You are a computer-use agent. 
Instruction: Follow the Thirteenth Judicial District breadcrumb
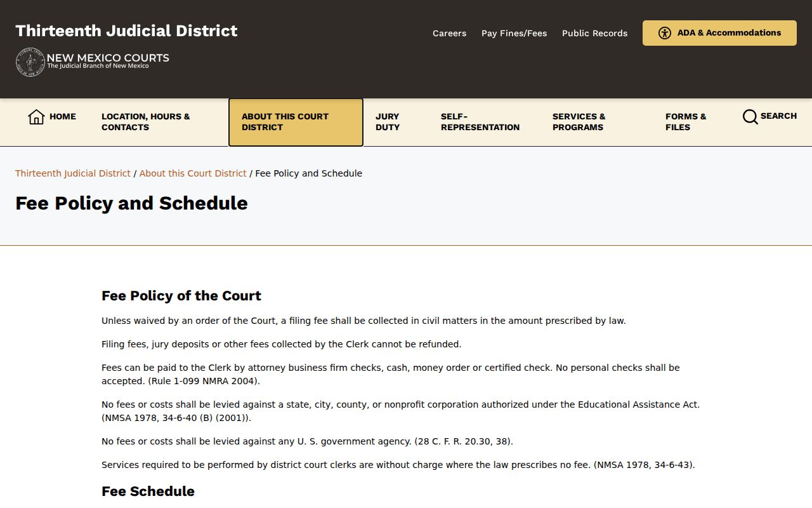click(73, 173)
